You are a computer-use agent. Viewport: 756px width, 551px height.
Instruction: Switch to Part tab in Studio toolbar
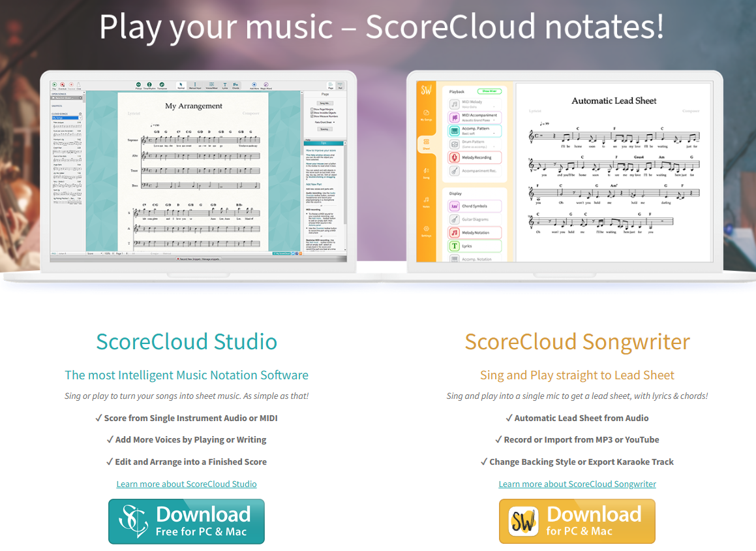click(340, 86)
